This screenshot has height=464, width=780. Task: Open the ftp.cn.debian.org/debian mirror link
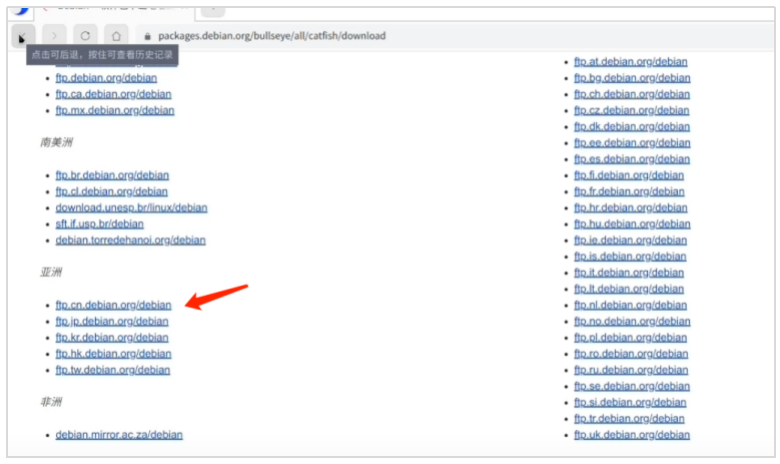tap(113, 305)
